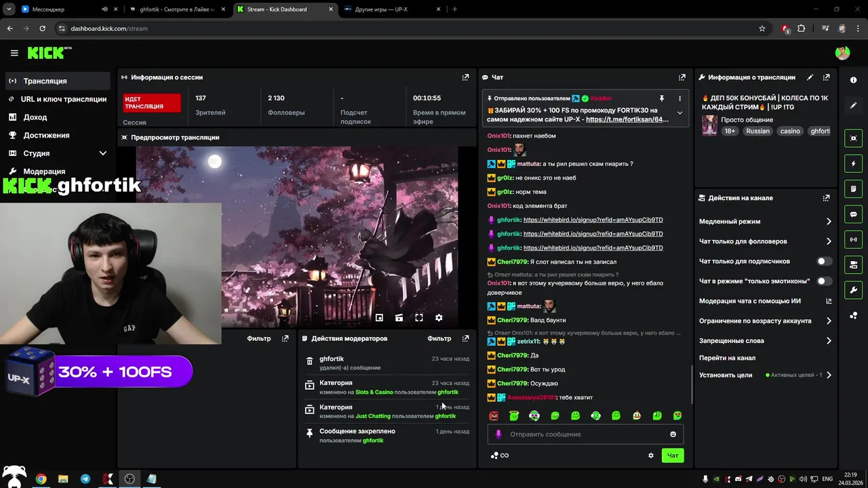Focus the Отправить сообщение input field

(585, 434)
